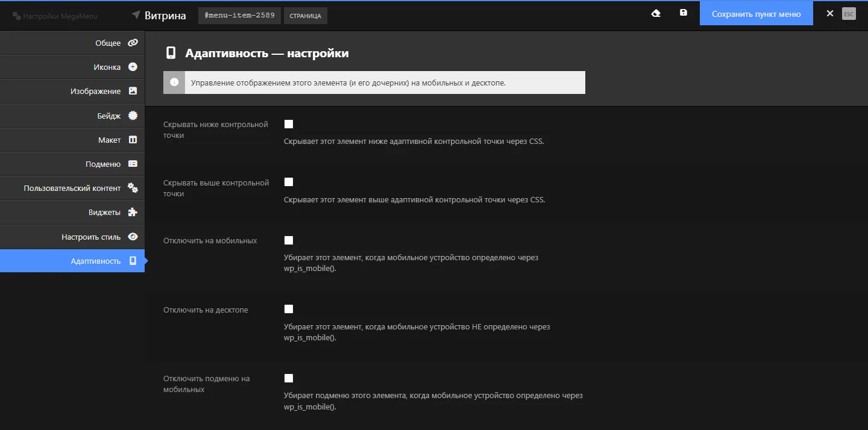
Task: Check the Отключить на мобильных checkbox
Action: (289, 240)
